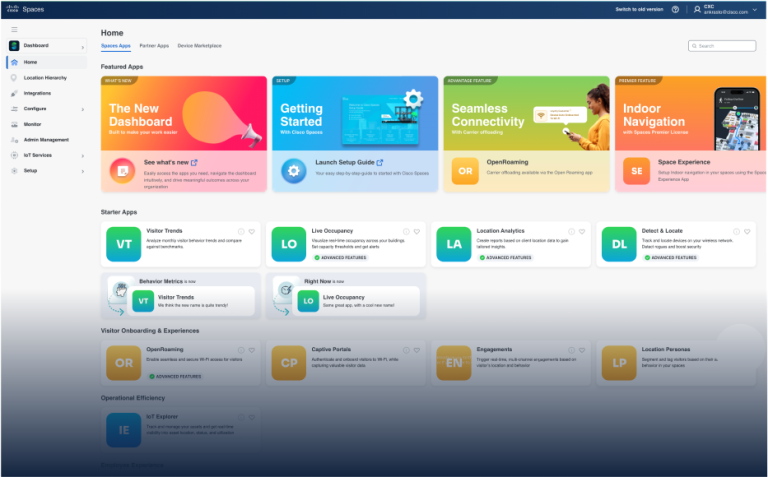Viewport: 768px width, 477px height.
Task: Open the SE Space Experience app icon
Action: (x=636, y=171)
